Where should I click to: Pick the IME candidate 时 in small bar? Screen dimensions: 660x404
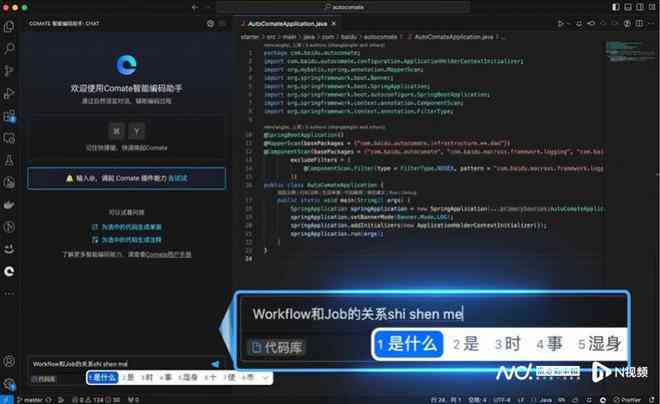147,377
